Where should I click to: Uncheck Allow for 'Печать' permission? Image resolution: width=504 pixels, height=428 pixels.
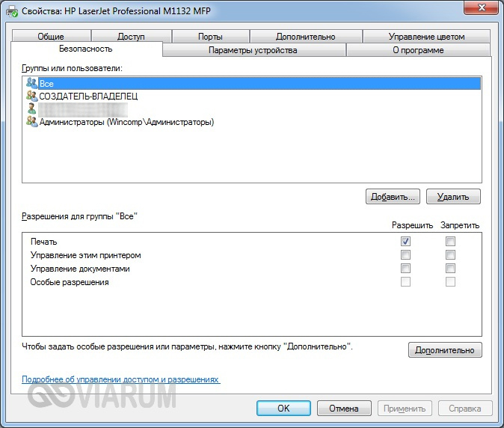click(x=405, y=242)
